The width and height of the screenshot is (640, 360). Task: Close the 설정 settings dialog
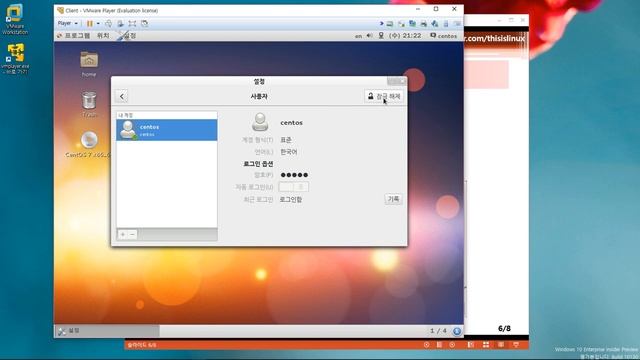(402, 82)
